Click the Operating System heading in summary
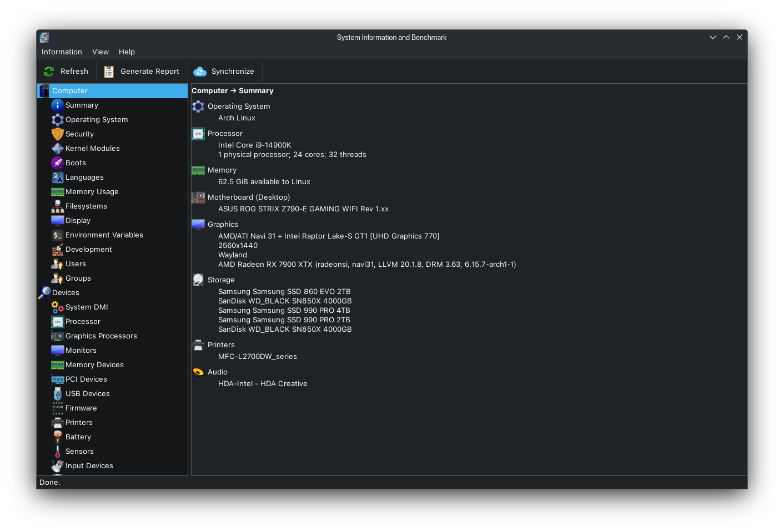Viewport: 784px width, 532px height. coord(239,106)
